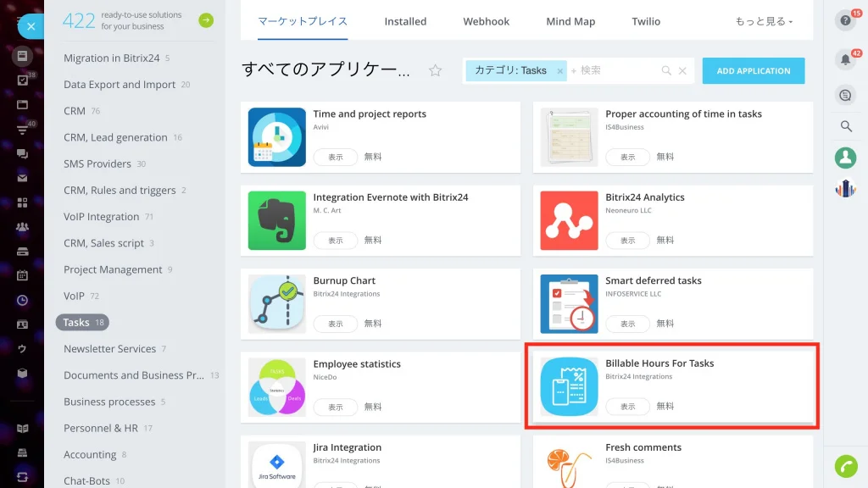The image size is (868, 488).
Task: Open the book icon in left sidebar
Action: point(22,428)
